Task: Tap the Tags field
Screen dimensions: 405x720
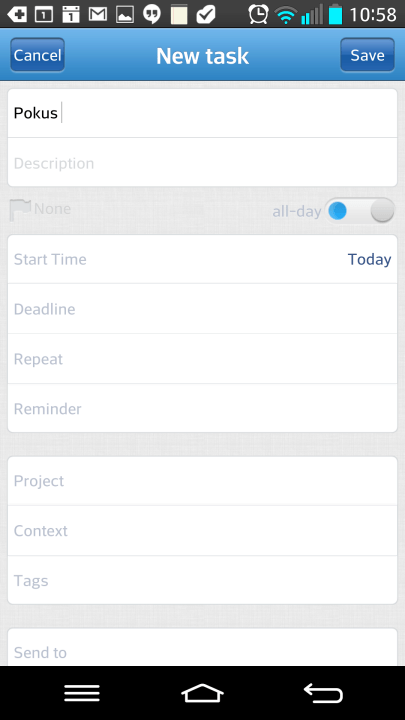Action: (202, 580)
